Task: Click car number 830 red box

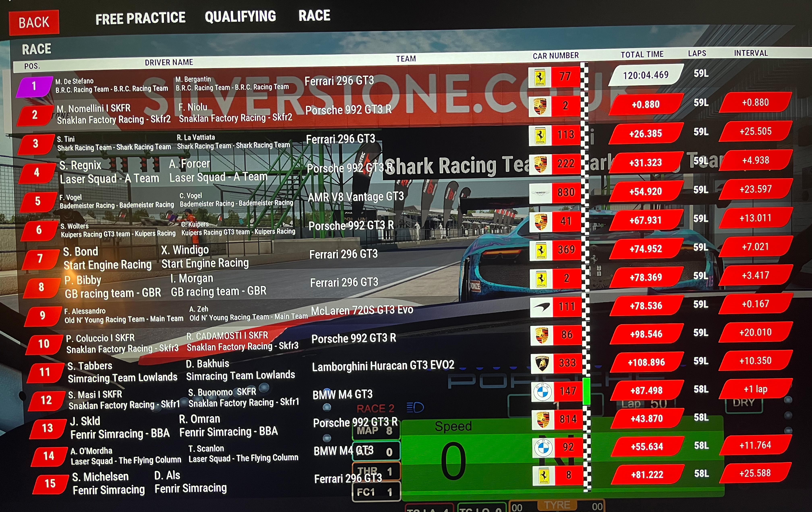Action: 566,193
